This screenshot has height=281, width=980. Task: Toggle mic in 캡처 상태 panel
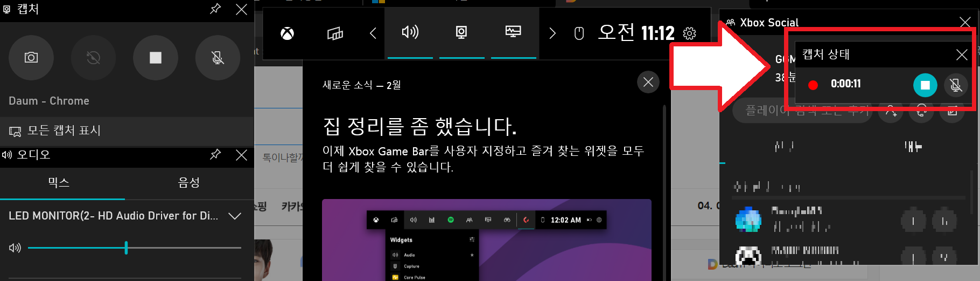(x=956, y=85)
